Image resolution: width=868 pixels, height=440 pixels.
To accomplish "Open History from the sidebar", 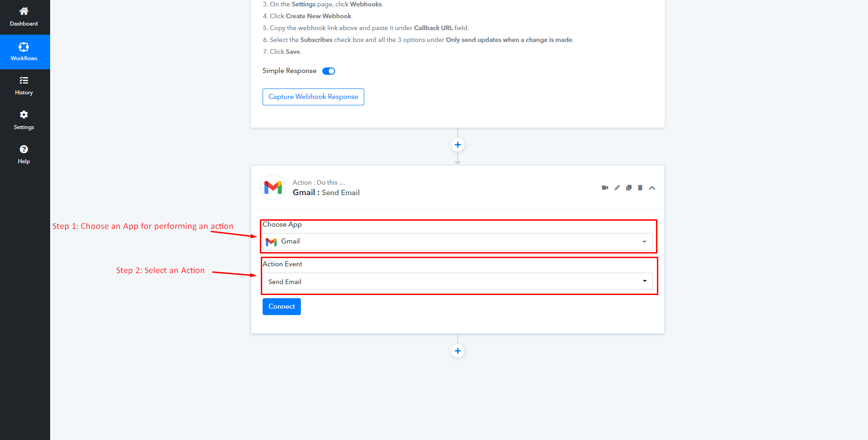I will 24,86.
